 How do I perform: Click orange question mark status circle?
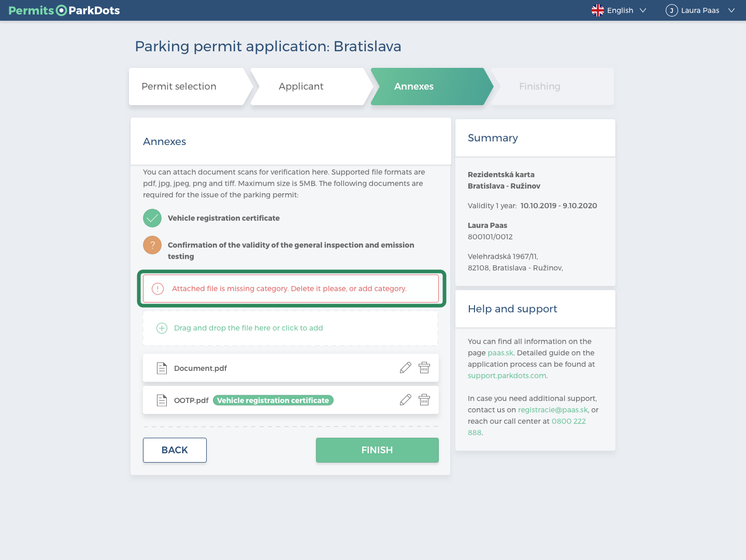152,245
